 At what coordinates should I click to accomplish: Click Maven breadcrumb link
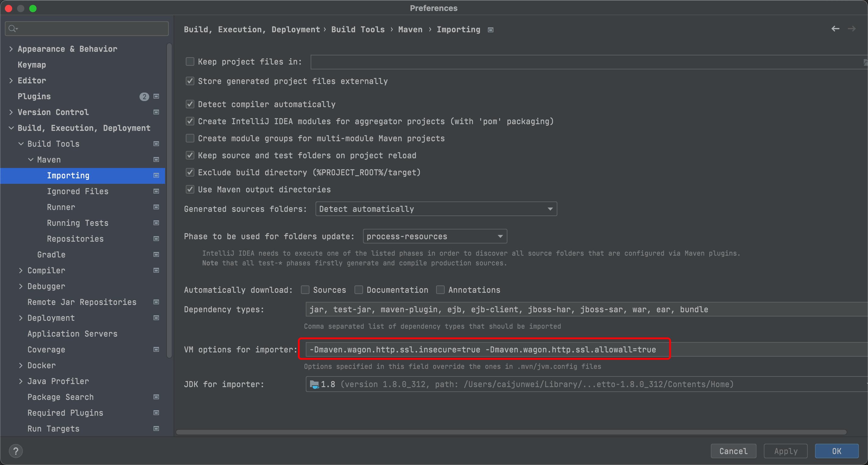(410, 30)
